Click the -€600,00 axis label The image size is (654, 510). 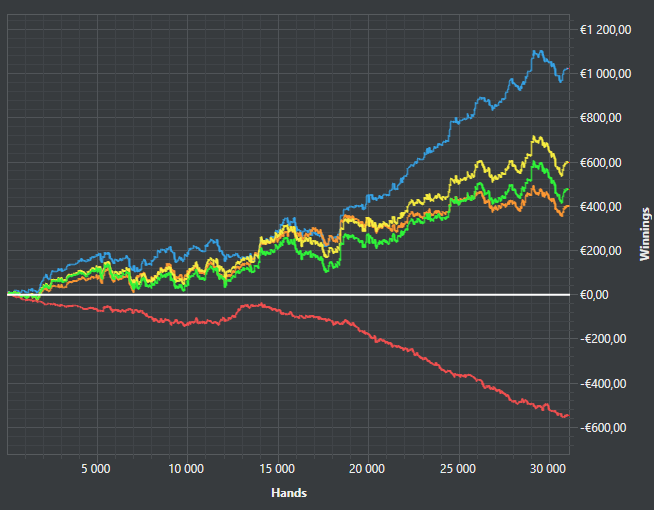(603, 427)
